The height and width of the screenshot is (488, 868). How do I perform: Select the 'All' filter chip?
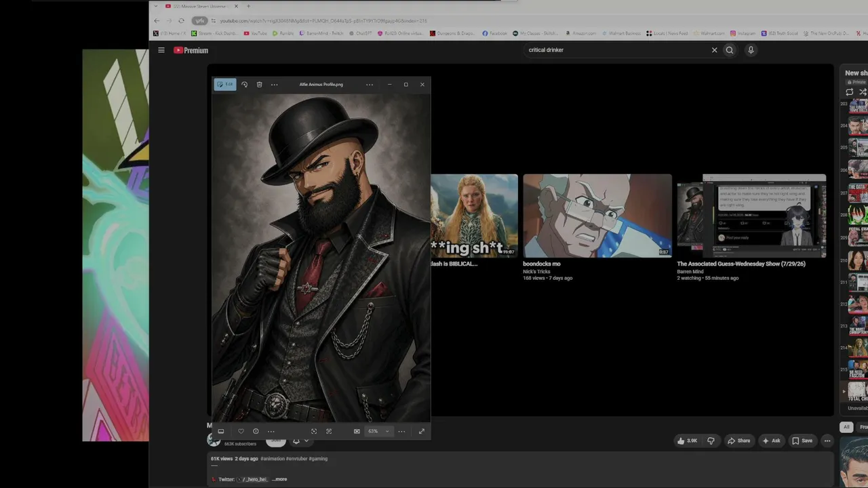[846, 427]
